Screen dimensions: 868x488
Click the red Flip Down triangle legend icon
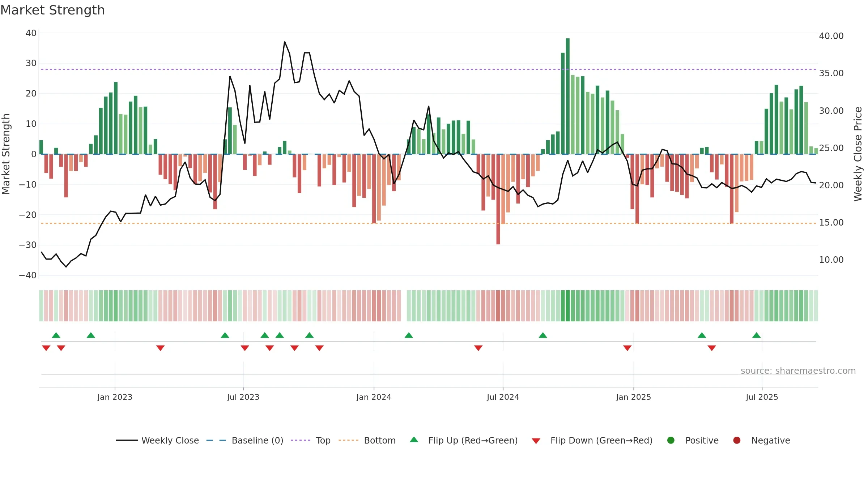536,441
